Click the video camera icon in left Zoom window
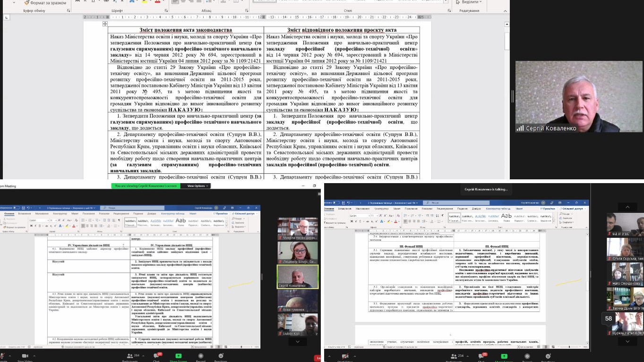This screenshot has height=362, width=644. point(24,356)
